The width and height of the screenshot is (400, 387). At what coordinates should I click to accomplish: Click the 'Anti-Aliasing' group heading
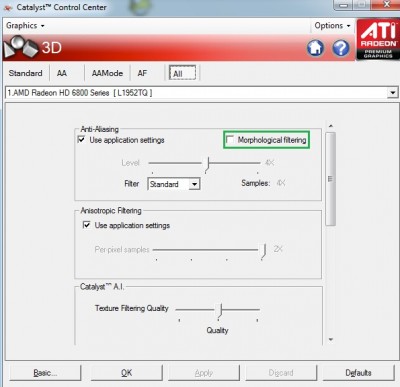point(100,129)
